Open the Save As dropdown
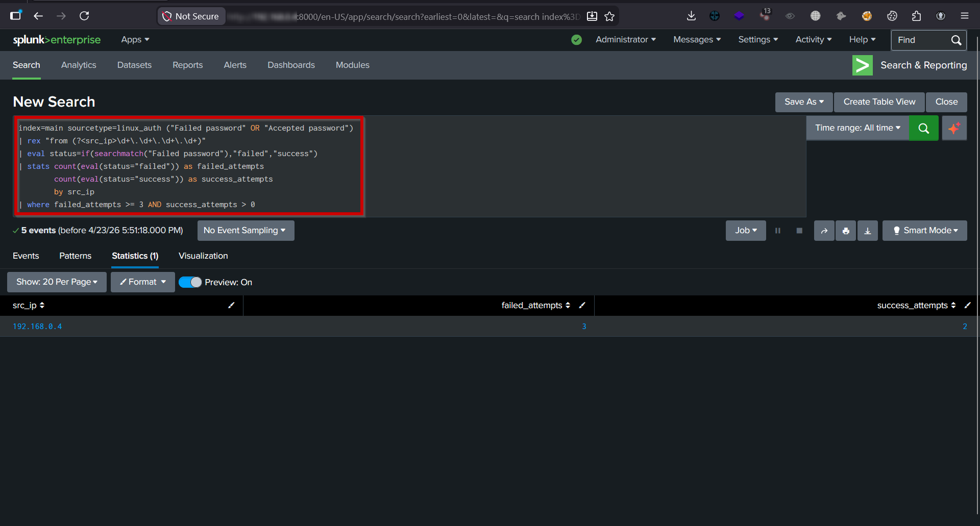This screenshot has height=526, width=980. click(x=804, y=102)
